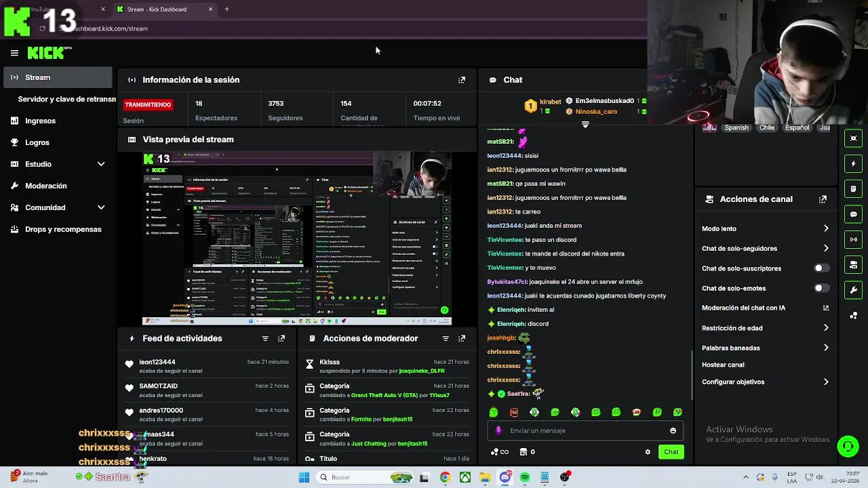This screenshot has width=868, height=488.
Task: Click the TRANSMITIENDO status badge
Action: 148,104
